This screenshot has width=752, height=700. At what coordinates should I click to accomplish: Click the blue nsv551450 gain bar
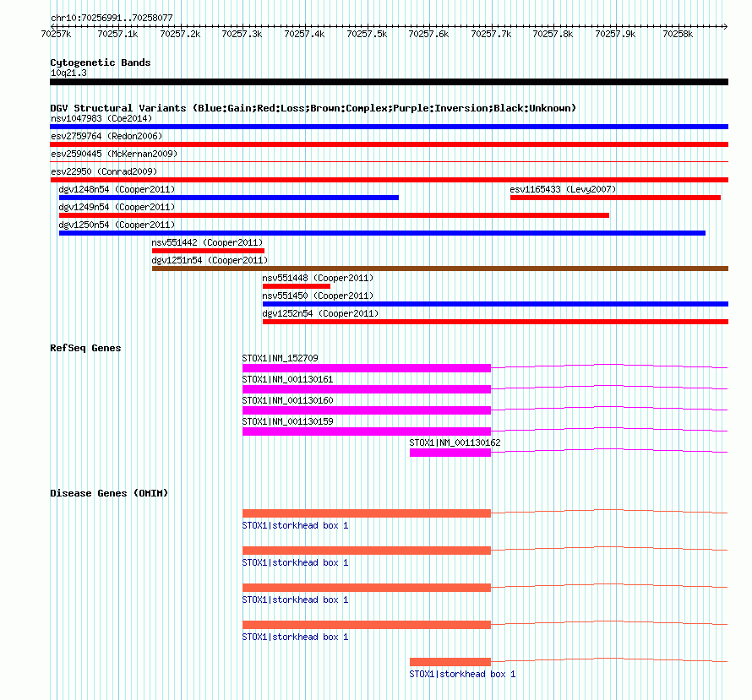(495, 304)
